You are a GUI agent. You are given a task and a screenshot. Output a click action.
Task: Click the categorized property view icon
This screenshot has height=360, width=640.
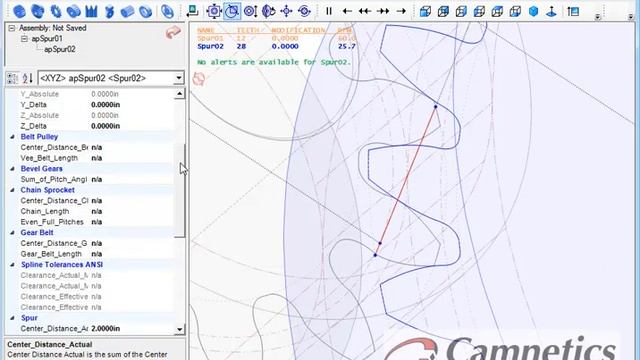click(13, 78)
